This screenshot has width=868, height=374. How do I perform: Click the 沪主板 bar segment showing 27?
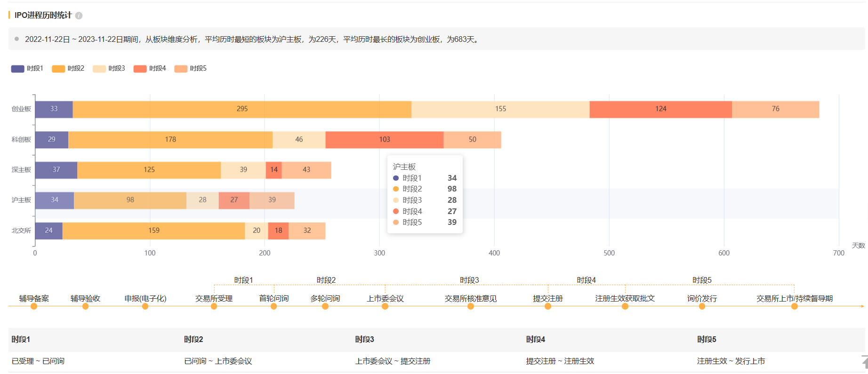[234, 200]
